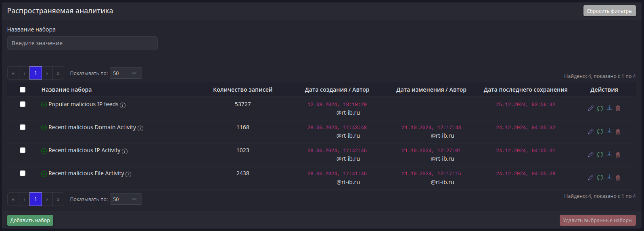Screen dimensions: 644x231
Task: Delete the Recent malicious File Activity set
Action: (x=618, y=178)
